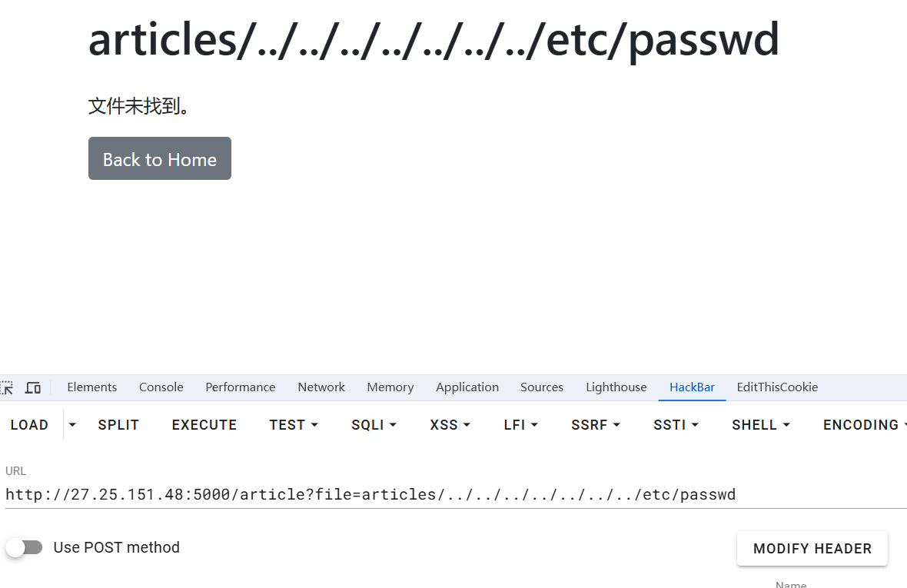Open the SQLI payload dropdown
The width and height of the screenshot is (907, 588).
(x=374, y=425)
